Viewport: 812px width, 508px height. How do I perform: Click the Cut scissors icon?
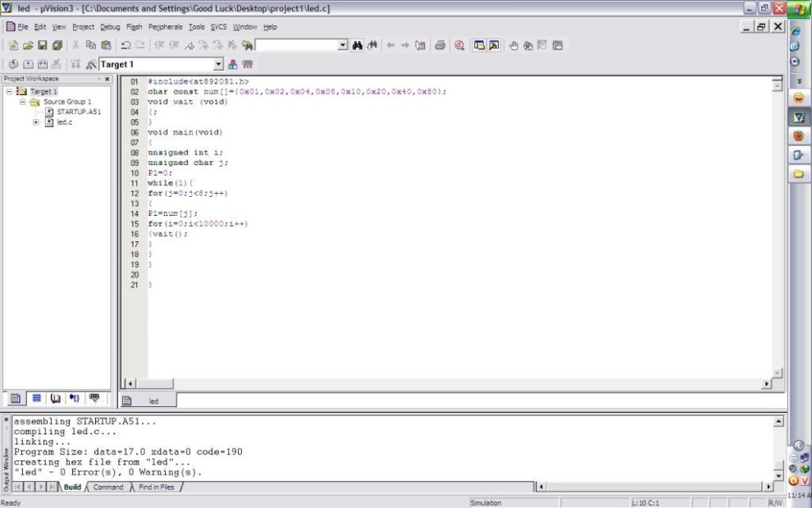pyautogui.click(x=75, y=46)
